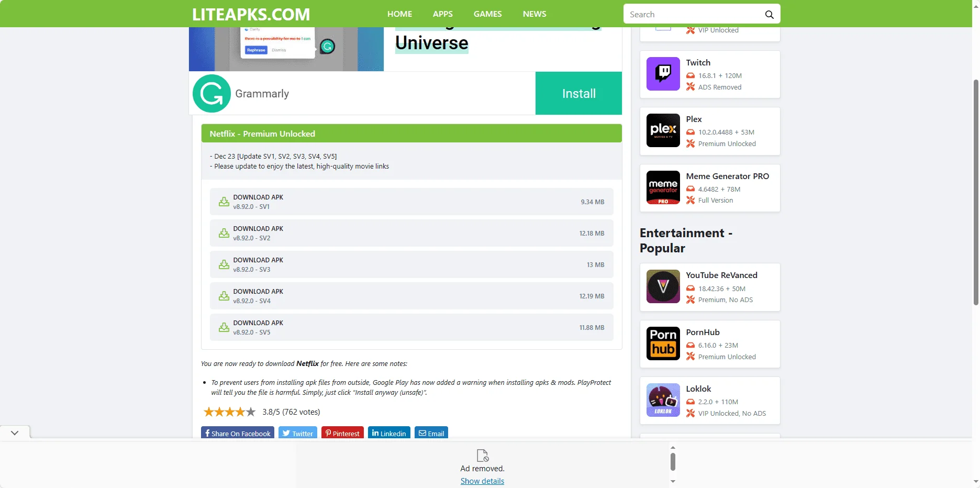
Task: Focus the Search input field
Action: pyautogui.click(x=694, y=14)
